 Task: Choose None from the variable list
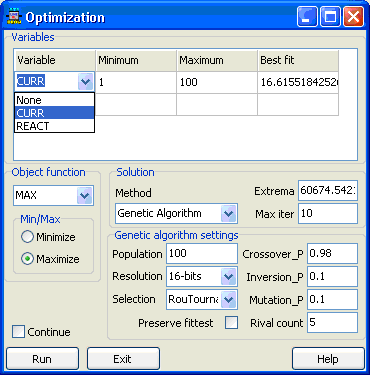55,100
